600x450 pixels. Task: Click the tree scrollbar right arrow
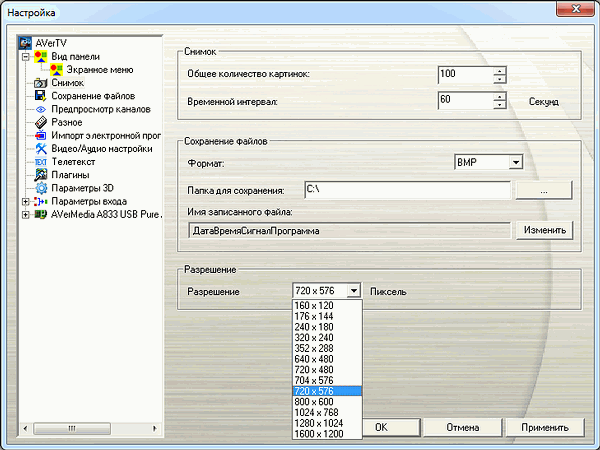pyautogui.click(x=155, y=428)
